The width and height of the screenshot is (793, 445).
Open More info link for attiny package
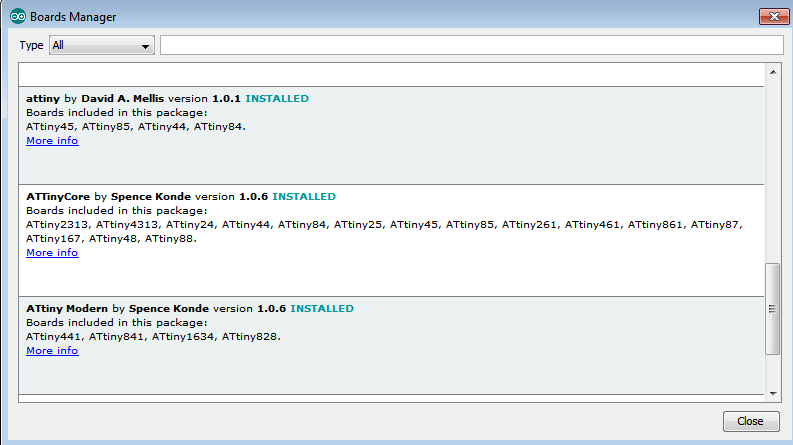point(52,141)
